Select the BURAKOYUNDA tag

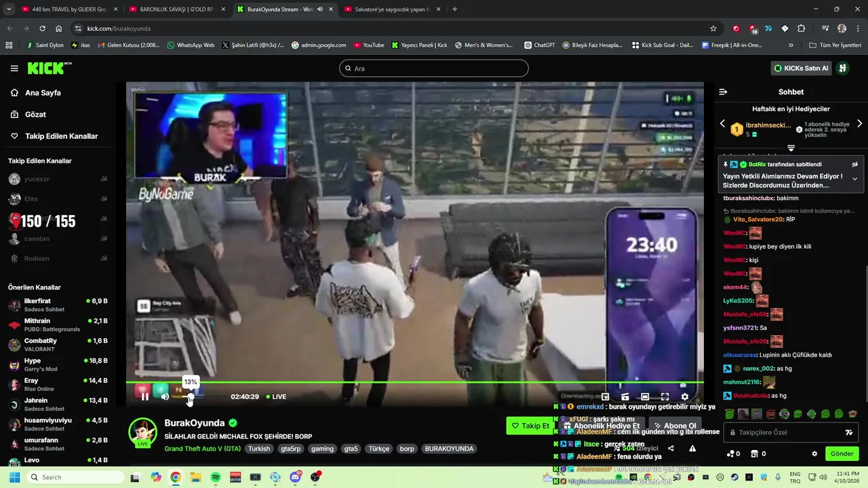tap(449, 449)
